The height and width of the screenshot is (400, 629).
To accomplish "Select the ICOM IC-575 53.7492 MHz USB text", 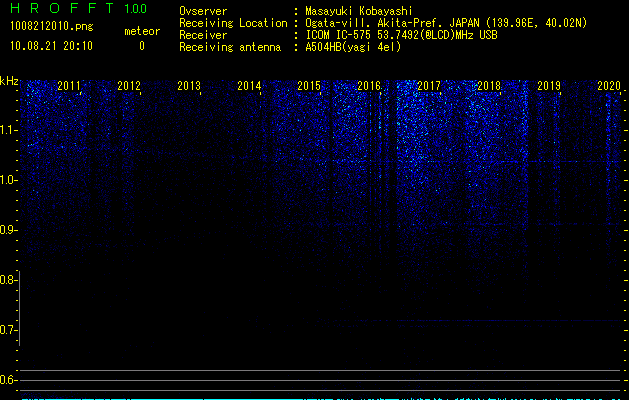I will point(401,35).
